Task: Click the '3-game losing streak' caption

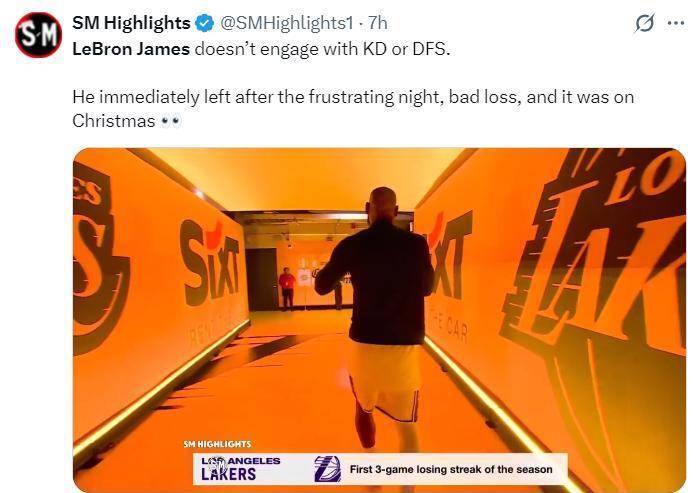Action: 451,469
